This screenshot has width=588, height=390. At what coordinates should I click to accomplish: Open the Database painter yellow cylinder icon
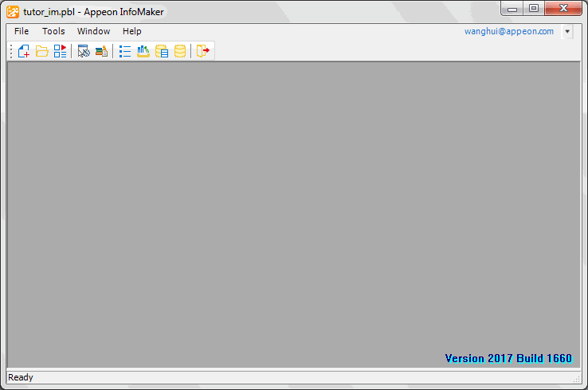[x=180, y=51]
